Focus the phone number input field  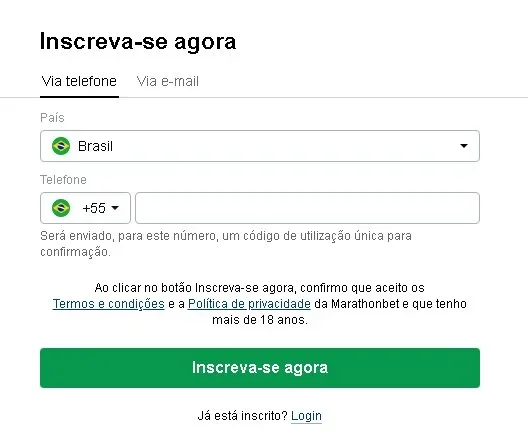[x=307, y=208]
